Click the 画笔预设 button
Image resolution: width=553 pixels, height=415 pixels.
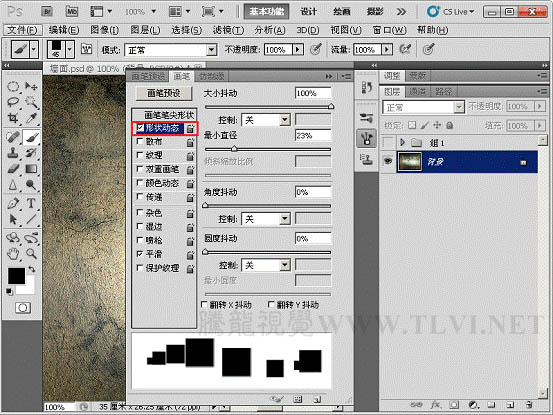[x=164, y=93]
